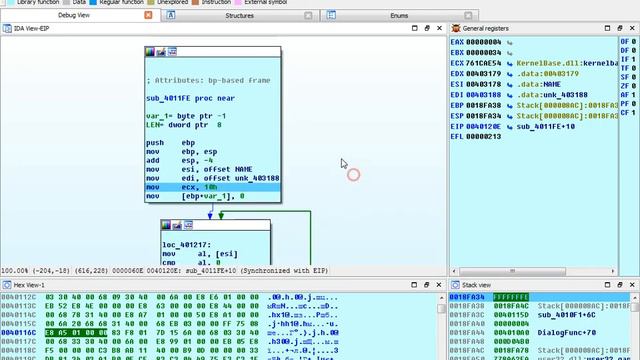Jump using the EAX register arrow
This screenshot has width=640, height=360.
click(510, 42)
